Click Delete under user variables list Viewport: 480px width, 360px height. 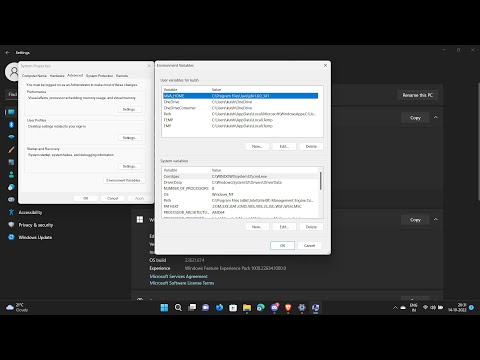[x=311, y=146]
